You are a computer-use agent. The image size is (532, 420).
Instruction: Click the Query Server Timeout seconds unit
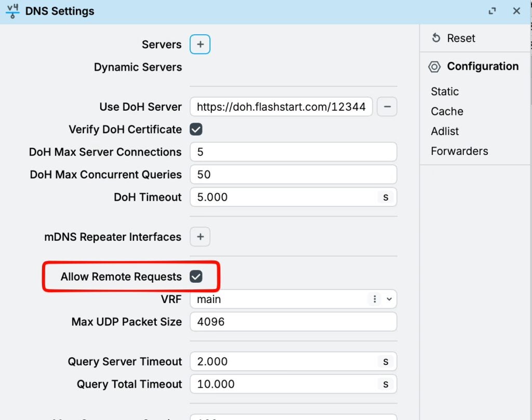(x=385, y=361)
